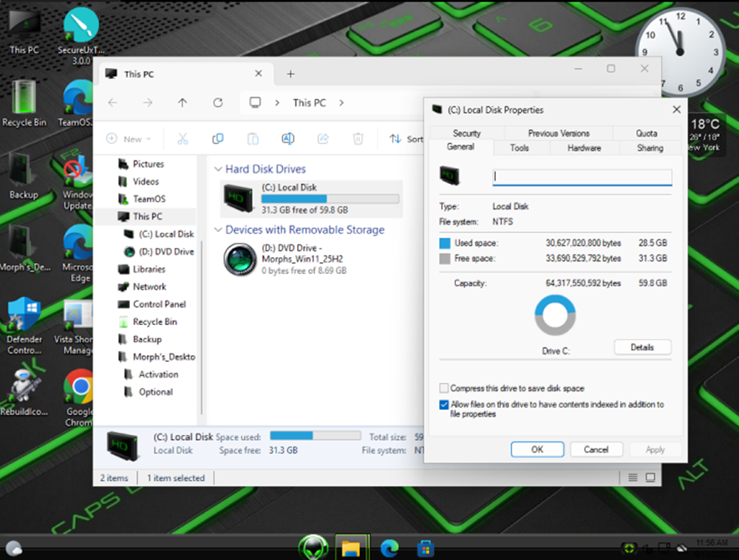Click the Delete trash icon in toolbar

[358, 139]
